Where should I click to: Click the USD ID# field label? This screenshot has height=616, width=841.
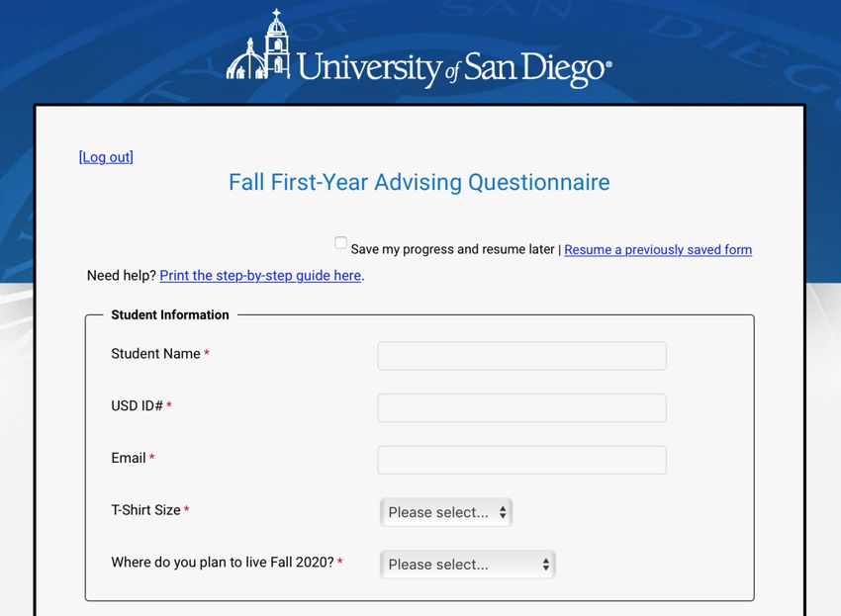click(x=137, y=405)
